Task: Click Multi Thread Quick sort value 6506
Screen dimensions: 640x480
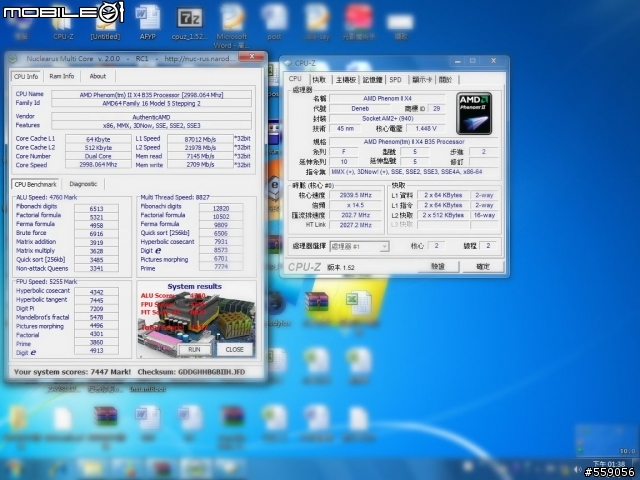Action: (x=221, y=233)
